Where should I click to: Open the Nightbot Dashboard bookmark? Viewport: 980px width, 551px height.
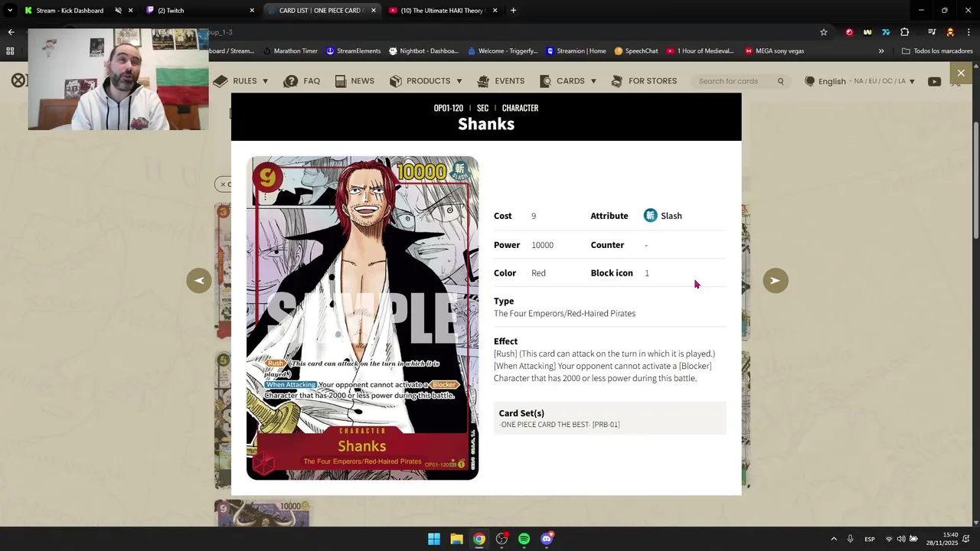(423, 51)
